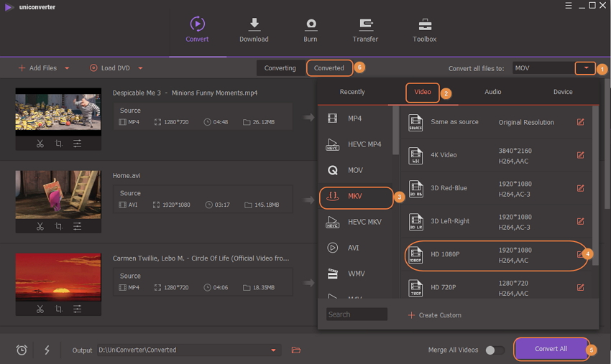Choose the 4K Video preset
The image size is (611, 364).
point(496,155)
